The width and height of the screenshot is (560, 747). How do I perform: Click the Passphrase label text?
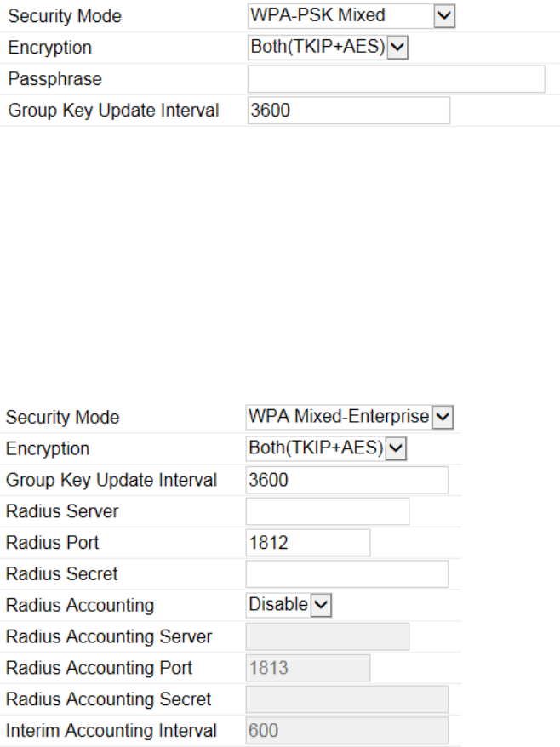click(54, 79)
